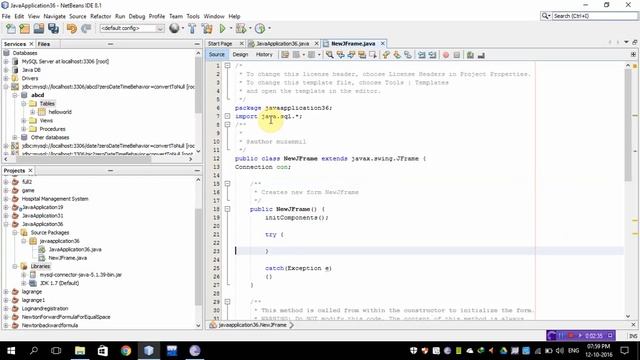The height and width of the screenshot is (360, 640).
Task: Click the Uncomment icon in editor toolbar
Action: [x=481, y=55]
